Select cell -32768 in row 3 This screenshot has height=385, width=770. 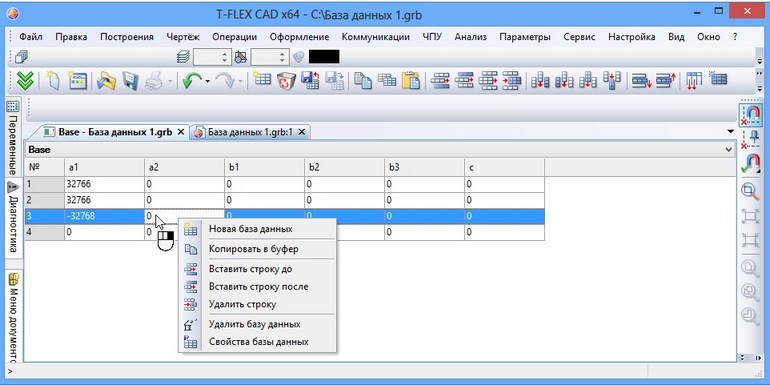pos(104,216)
